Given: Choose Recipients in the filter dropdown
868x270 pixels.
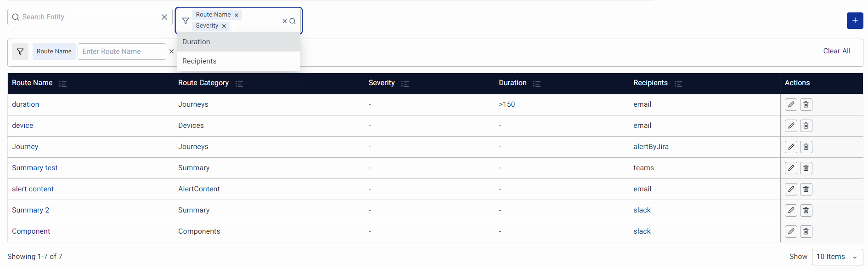Looking at the screenshot, I should [x=199, y=61].
